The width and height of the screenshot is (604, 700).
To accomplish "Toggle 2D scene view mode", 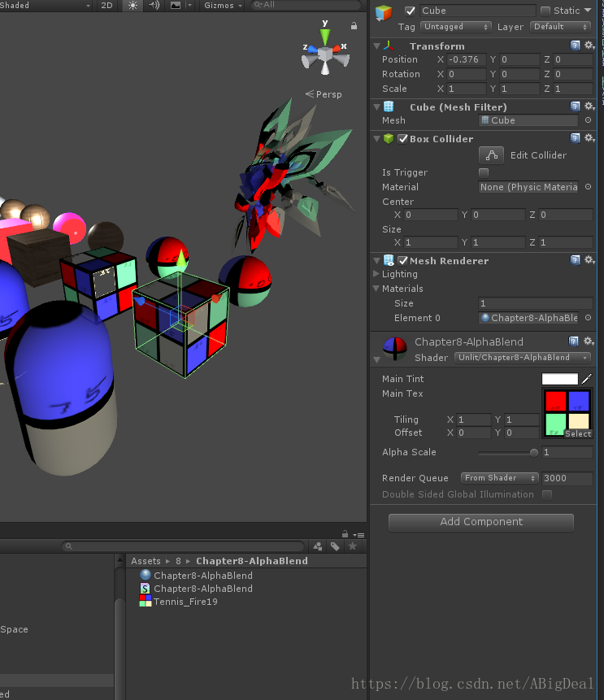I will click(106, 6).
